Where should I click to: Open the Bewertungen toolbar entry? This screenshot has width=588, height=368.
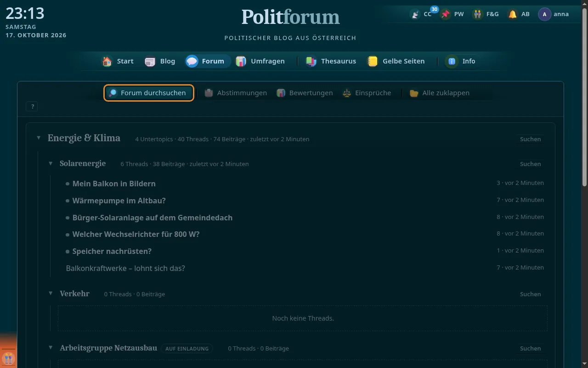(305, 93)
